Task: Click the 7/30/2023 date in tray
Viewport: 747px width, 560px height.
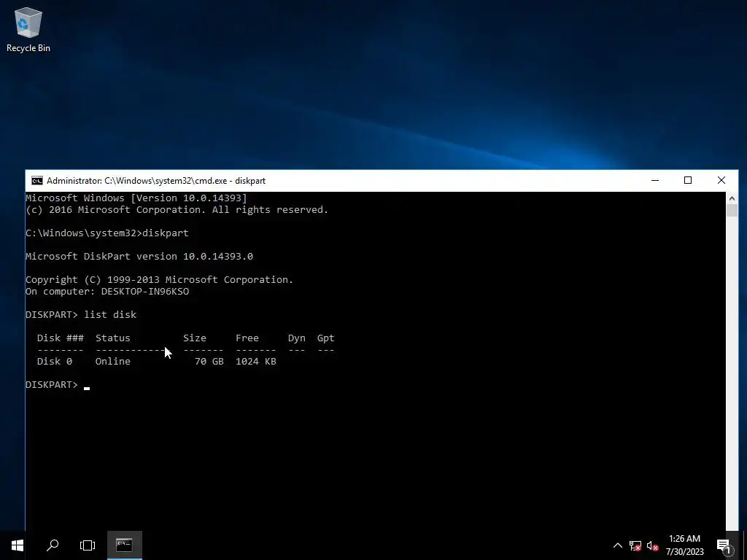Action: click(x=684, y=552)
